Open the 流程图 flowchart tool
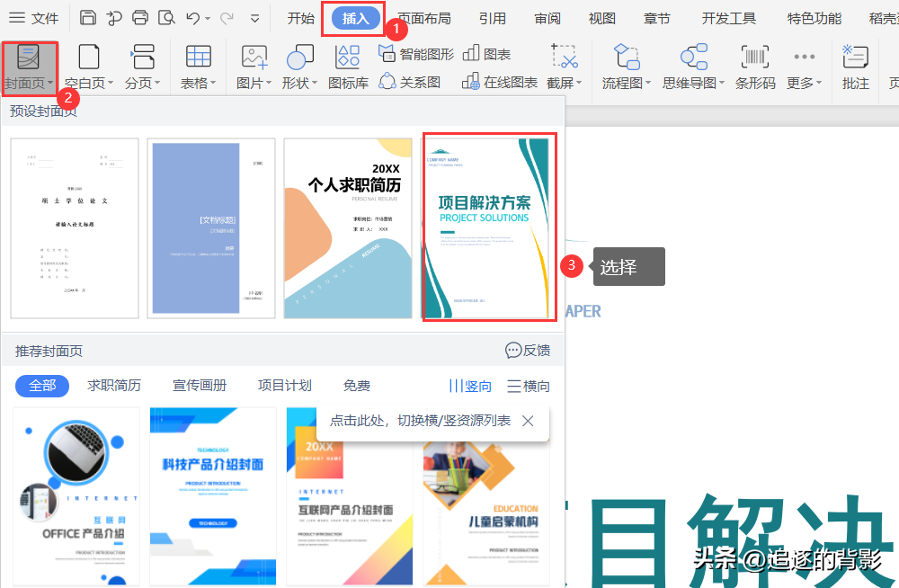This screenshot has height=588, width=899. [627, 68]
